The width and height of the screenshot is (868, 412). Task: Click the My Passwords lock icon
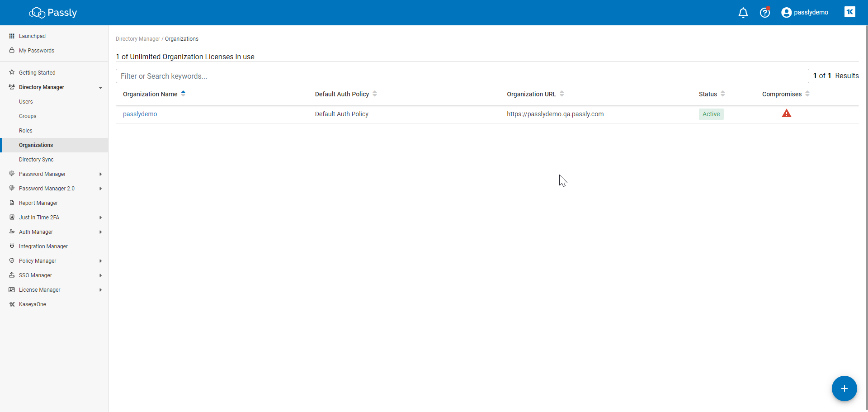click(12, 50)
